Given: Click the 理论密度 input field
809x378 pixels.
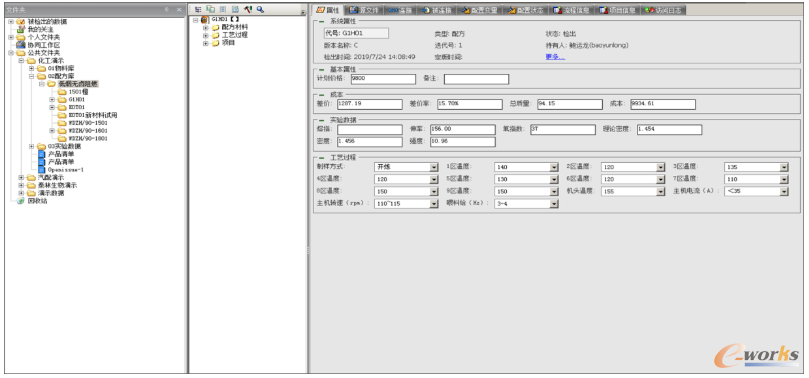Looking at the screenshot, I should (x=669, y=129).
